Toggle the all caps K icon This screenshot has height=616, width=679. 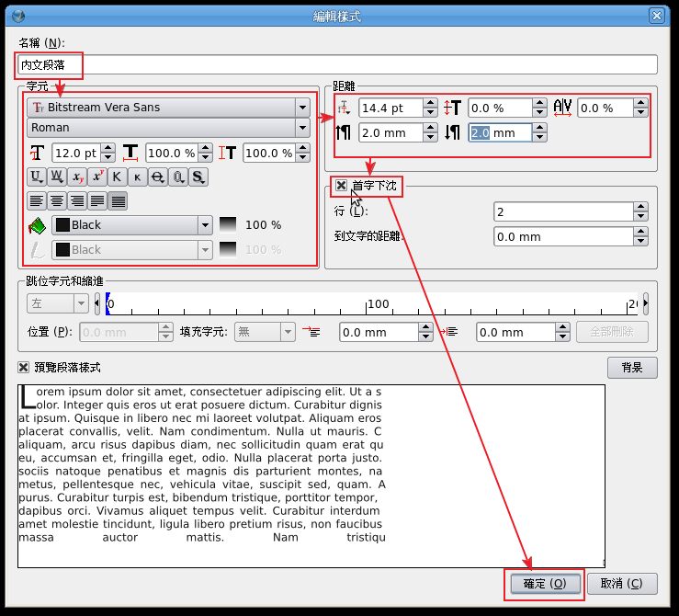tap(118, 177)
